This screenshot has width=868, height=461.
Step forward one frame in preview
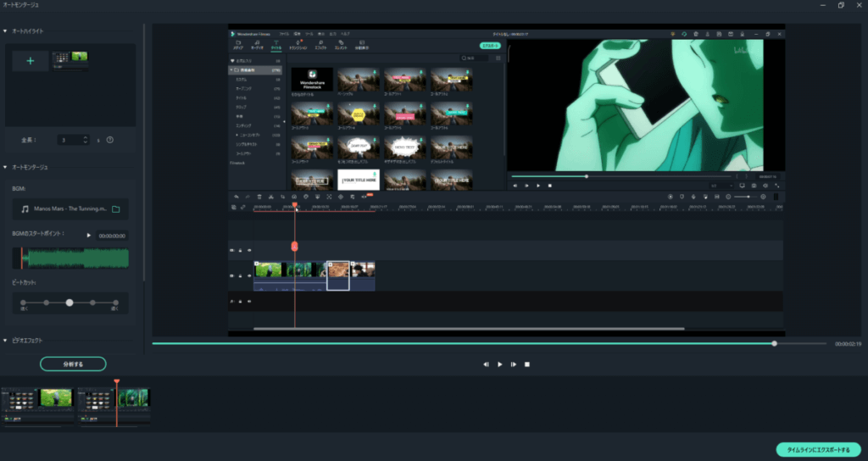[514, 364]
